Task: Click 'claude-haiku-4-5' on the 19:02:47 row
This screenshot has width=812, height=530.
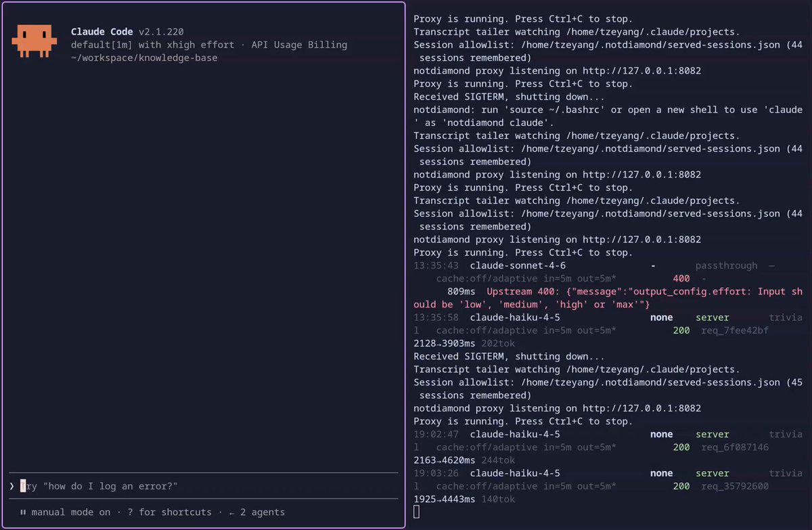Action: point(515,434)
